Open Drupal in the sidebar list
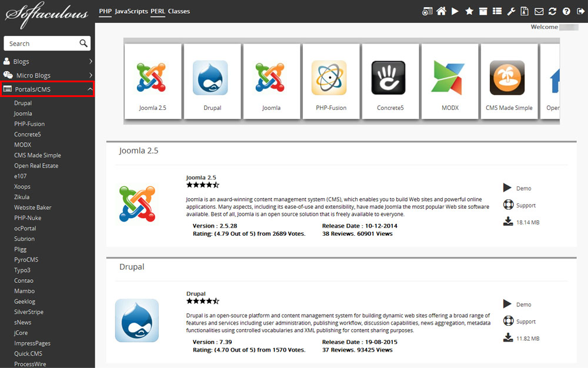The height and width of the screenshot is (368, 588). click(x=23, y=103)
